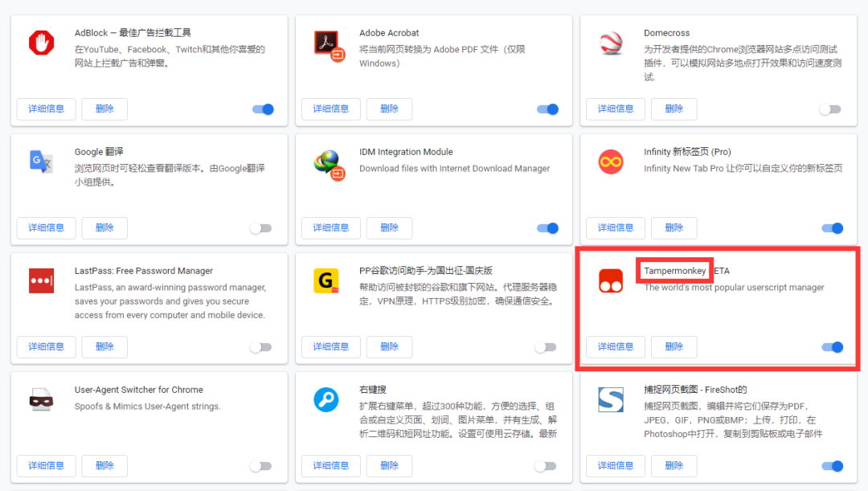Open 详细信息 for 右键搜
The height and width of the screenshot is (491, 868).
[x=331, y=466]
